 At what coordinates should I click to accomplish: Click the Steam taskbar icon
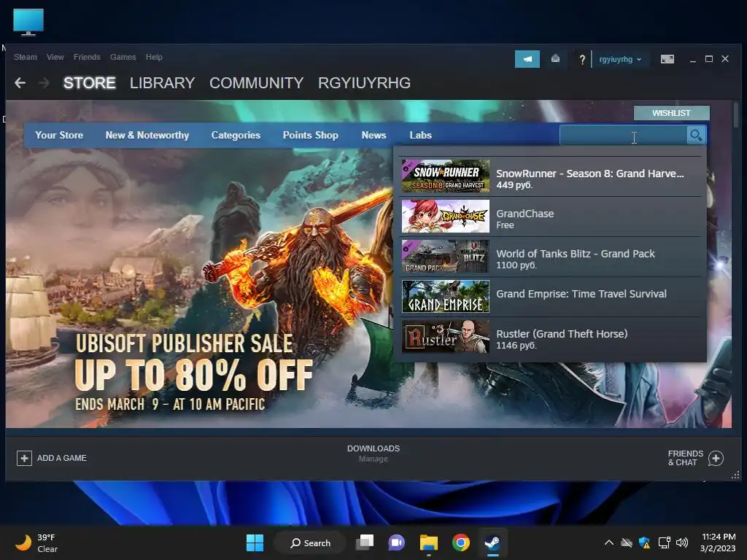[492, 542]
